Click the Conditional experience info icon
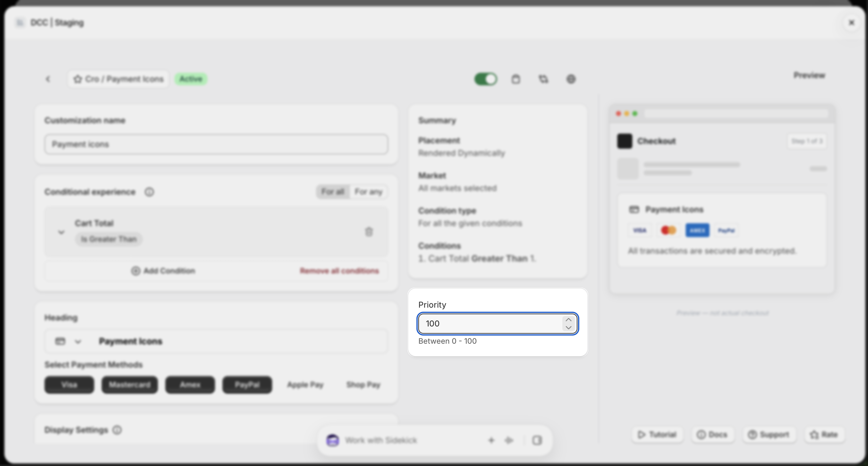Screen dimensions: 868x466 (149, 192)
